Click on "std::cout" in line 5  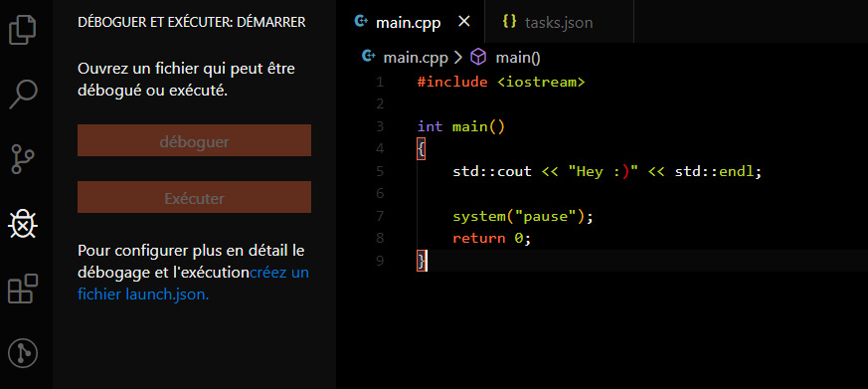492,171
